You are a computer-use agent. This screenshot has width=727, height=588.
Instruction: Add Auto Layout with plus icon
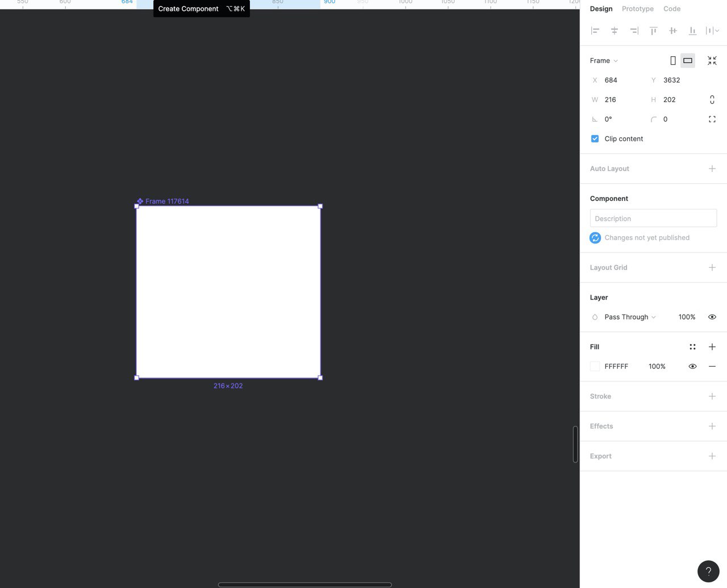point(712,169)
